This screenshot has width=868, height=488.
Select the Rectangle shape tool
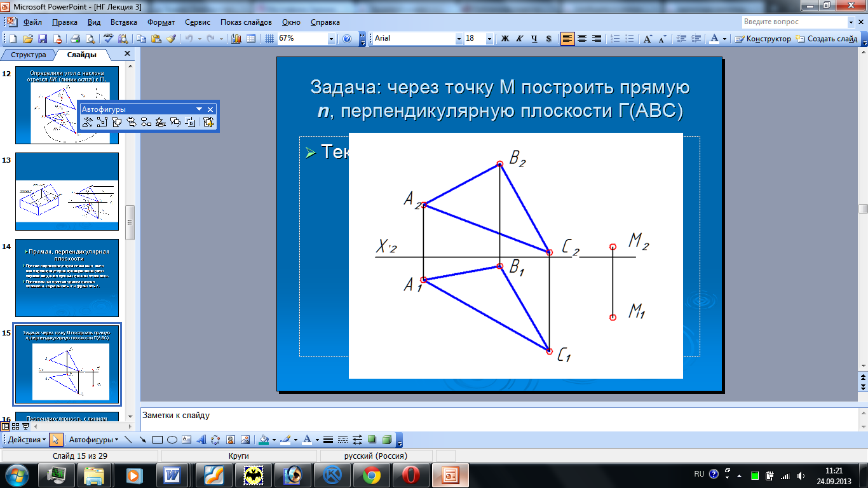(x=158, y=440)
